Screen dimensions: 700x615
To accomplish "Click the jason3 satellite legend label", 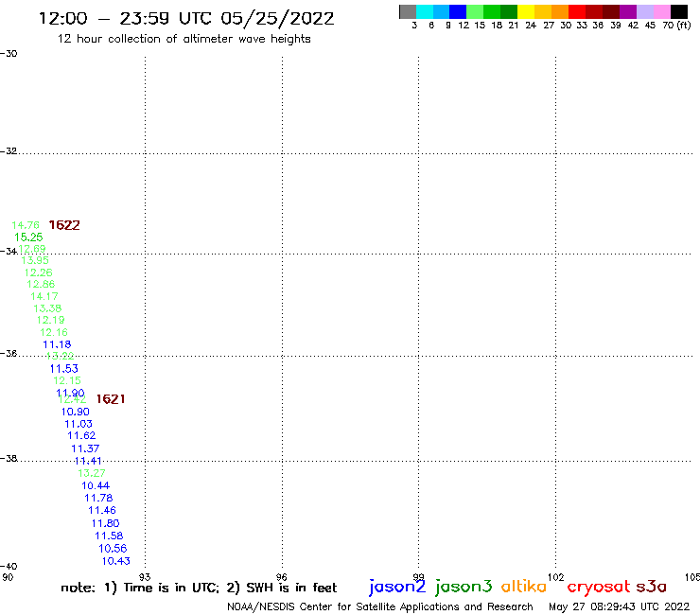I will point(464,587).
